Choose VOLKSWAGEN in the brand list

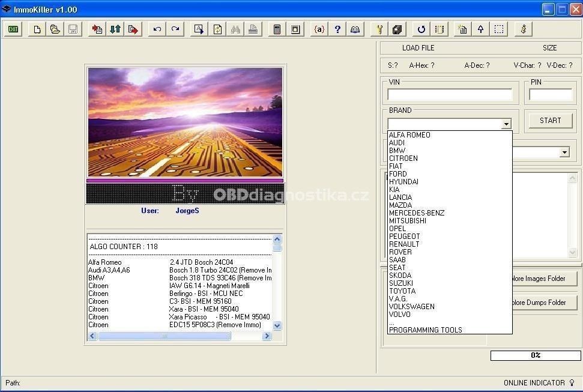point(412,307)
